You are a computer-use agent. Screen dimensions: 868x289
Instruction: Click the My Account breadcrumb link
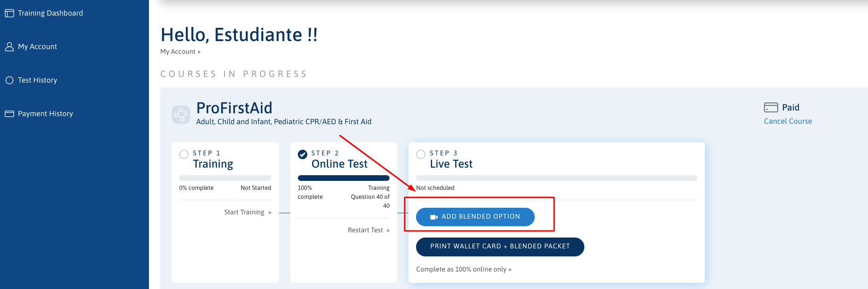(x=180, y=51)
